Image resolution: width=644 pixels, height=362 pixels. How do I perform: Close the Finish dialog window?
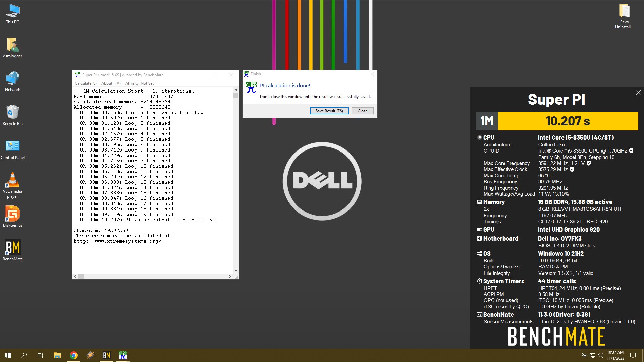[x=372, y=74]
